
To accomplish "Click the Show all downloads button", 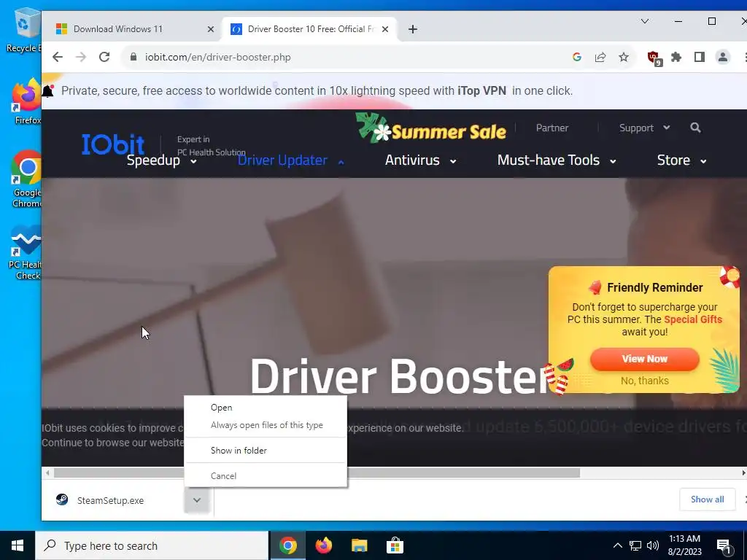I will coord(707,499).
